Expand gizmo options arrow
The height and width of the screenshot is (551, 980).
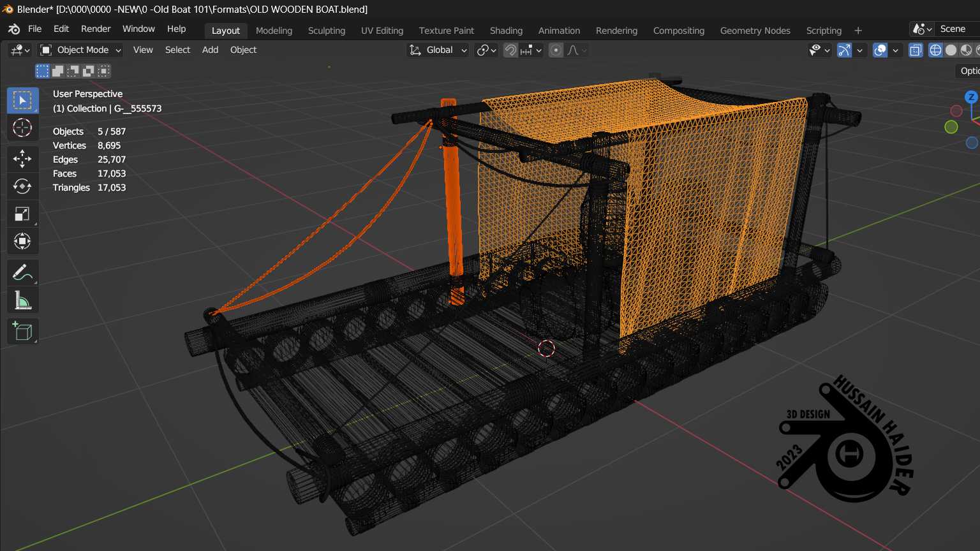click(x=860, y=50)
